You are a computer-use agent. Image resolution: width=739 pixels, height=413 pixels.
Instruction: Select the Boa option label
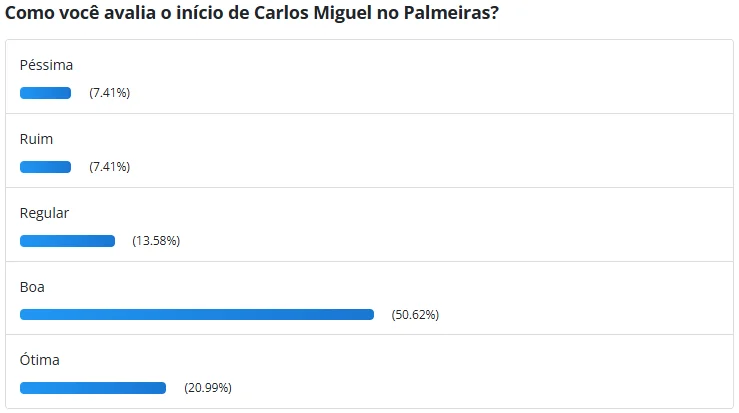coord(32,287)
